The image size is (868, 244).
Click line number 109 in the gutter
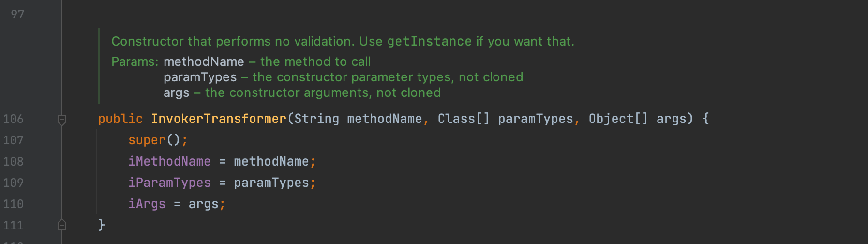pyautogui.click(x=14, y=183)
